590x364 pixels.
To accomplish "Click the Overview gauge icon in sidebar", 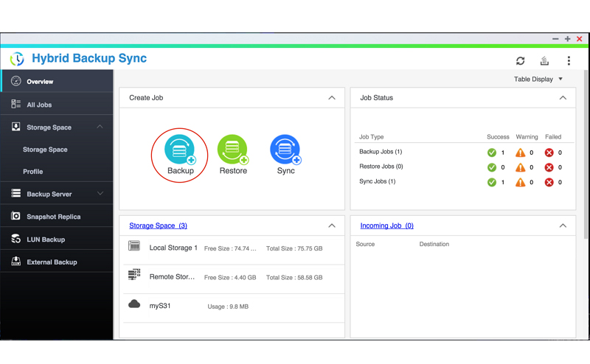I will [x=15, y=81].
